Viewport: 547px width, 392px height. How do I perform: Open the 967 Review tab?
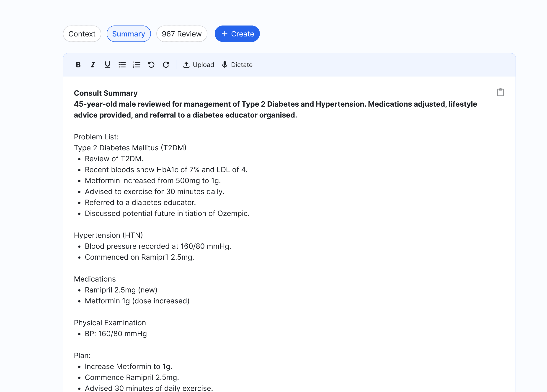(182, 34)
